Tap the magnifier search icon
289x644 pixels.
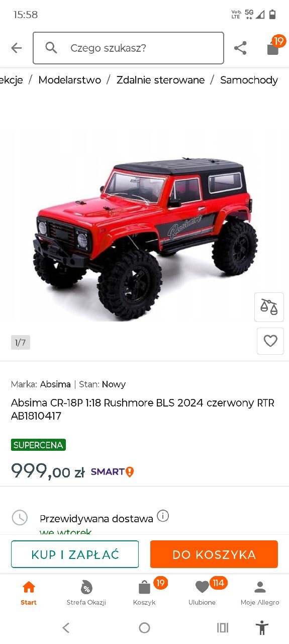(x=51, y=48)
